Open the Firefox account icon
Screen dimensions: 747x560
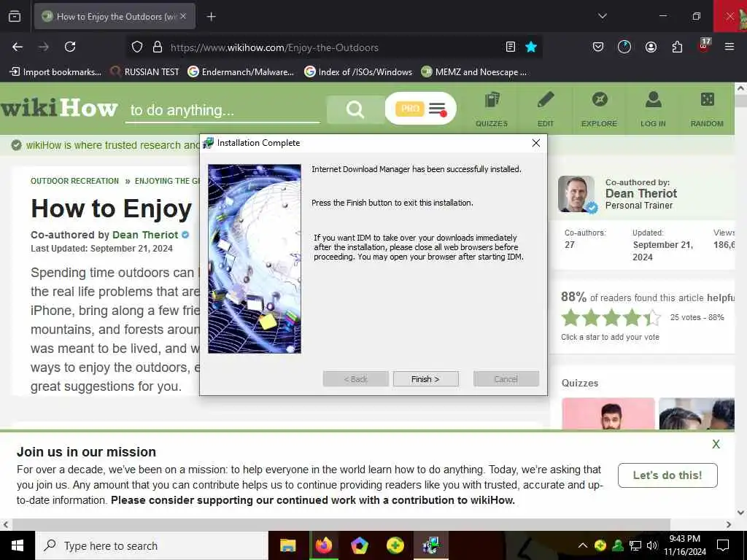pos(651,47)
